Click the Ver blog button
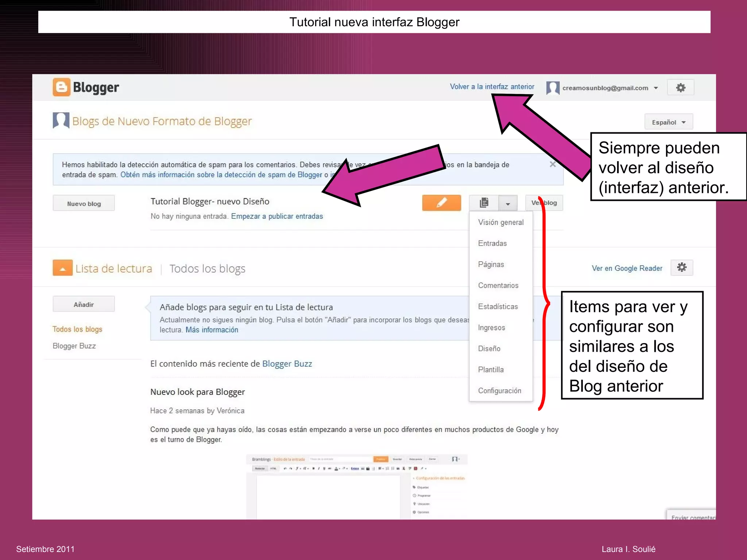Image resolution: width=747 pixels, height=560 pixels. click(544, 203)
